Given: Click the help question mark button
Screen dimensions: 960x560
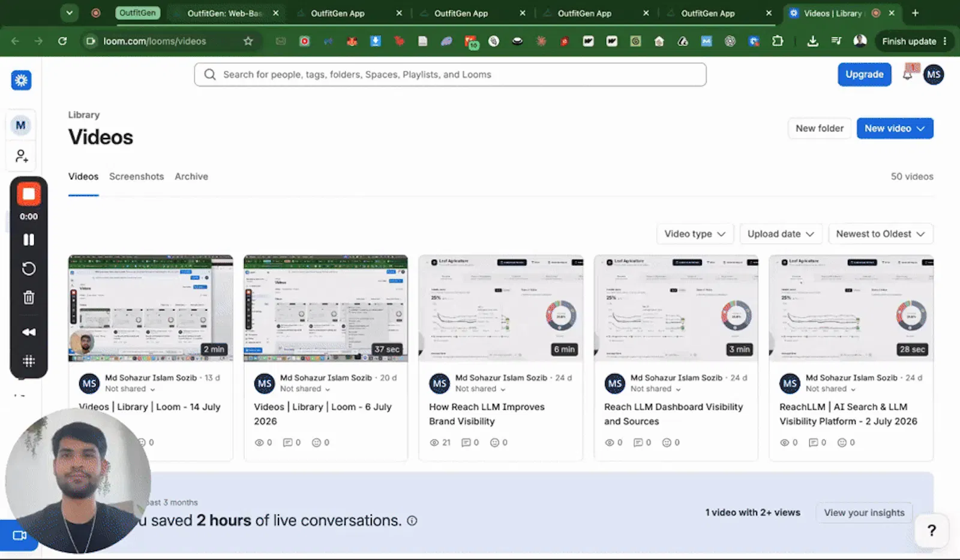Looking at the screenshot, I should [x=932, y=531].
